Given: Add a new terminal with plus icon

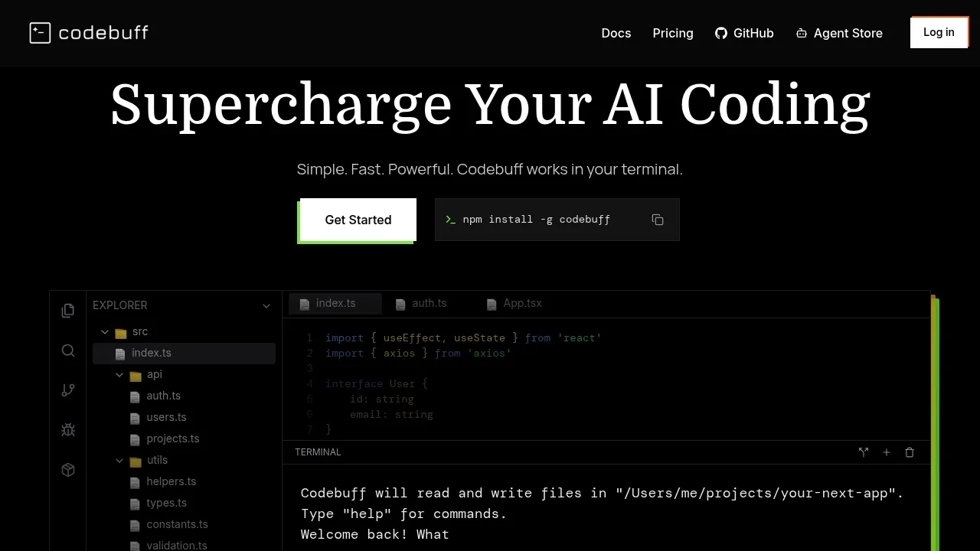Looking at the screenshot, I should (887, 452).
